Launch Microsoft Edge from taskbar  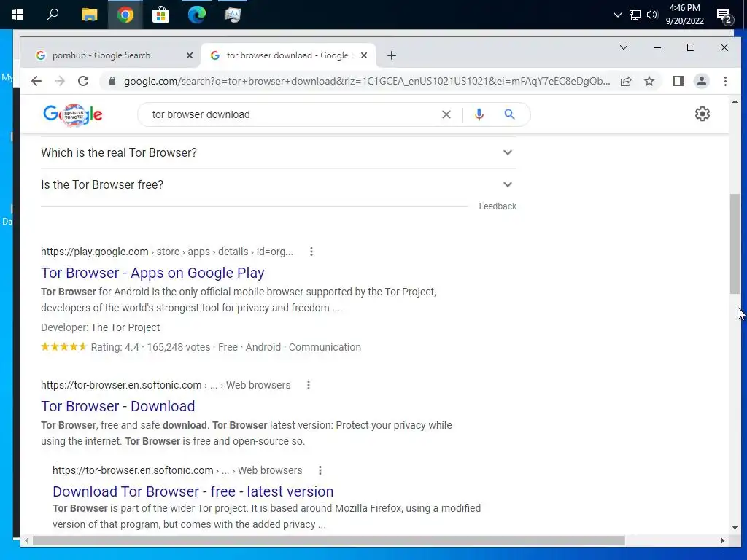(x=197, y=15)
